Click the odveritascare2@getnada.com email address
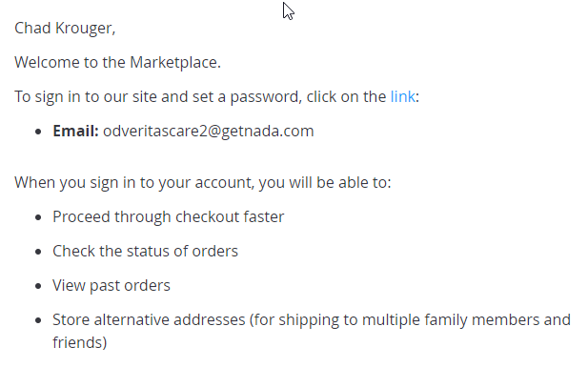The height and width of the screenshot is (388, 588). pyautogui.click(x=209, y=132)
